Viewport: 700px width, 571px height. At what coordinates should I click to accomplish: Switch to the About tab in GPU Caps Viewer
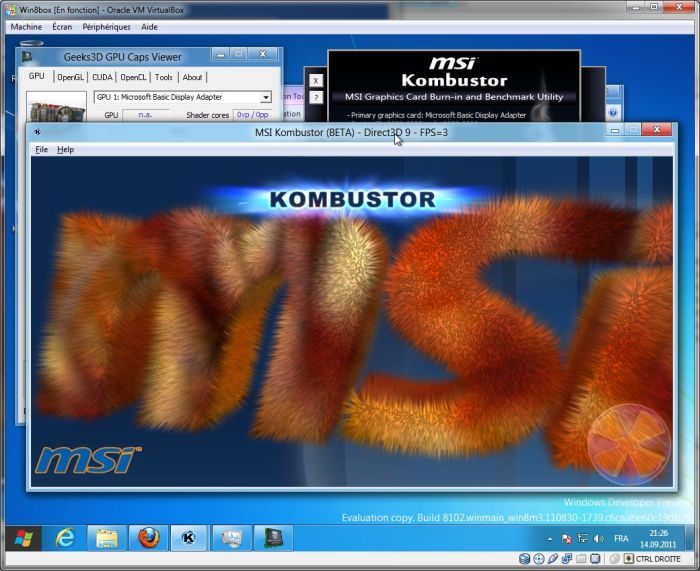coord(192,77)
